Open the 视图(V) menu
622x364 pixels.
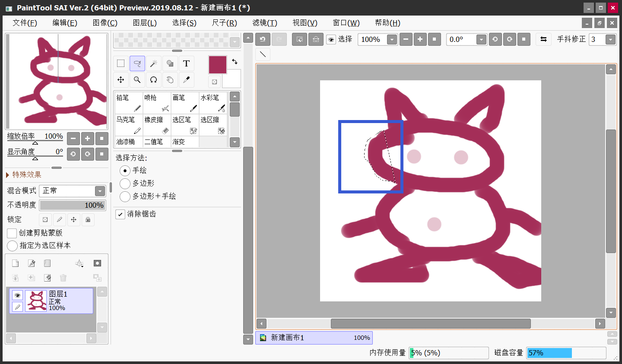click(x=305, y=23)
